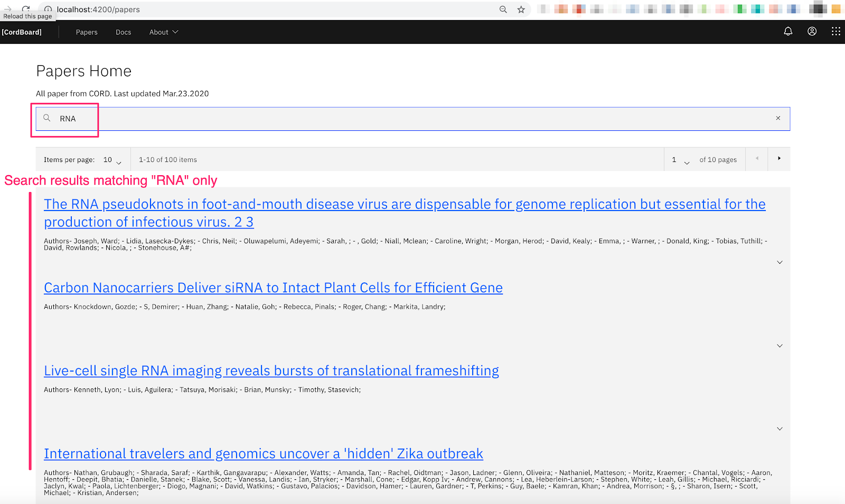
Task: Focus the papers search input field
Action: [413, 119]
